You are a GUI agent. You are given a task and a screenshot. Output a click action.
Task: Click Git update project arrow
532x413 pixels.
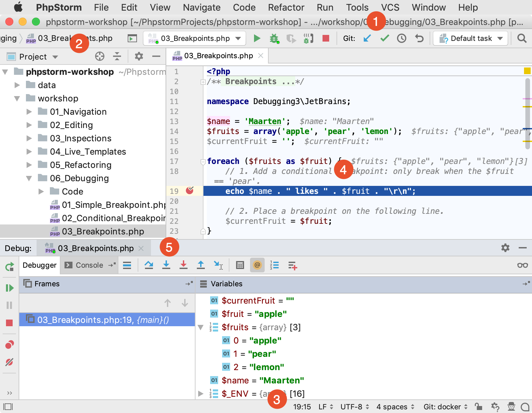tap(367, 39)
